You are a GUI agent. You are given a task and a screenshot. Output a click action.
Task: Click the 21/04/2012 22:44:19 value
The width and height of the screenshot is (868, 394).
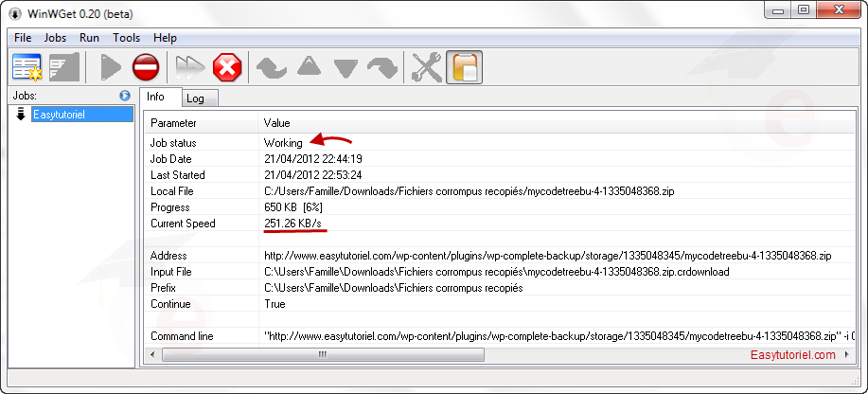(x=312, y=159)
